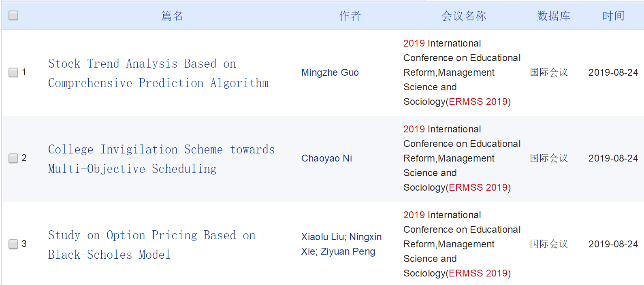Sort by the 篇名 column header
The width and height of the screenshot is (644, 285).
pyautogui.click(x=172, y=16)
